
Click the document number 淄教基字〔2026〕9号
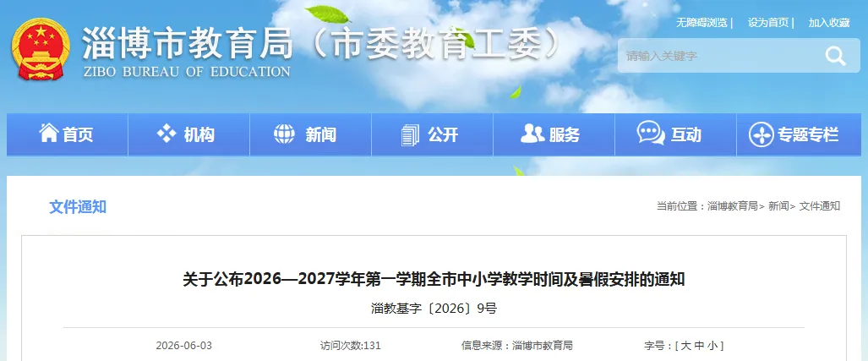point(434,309)
